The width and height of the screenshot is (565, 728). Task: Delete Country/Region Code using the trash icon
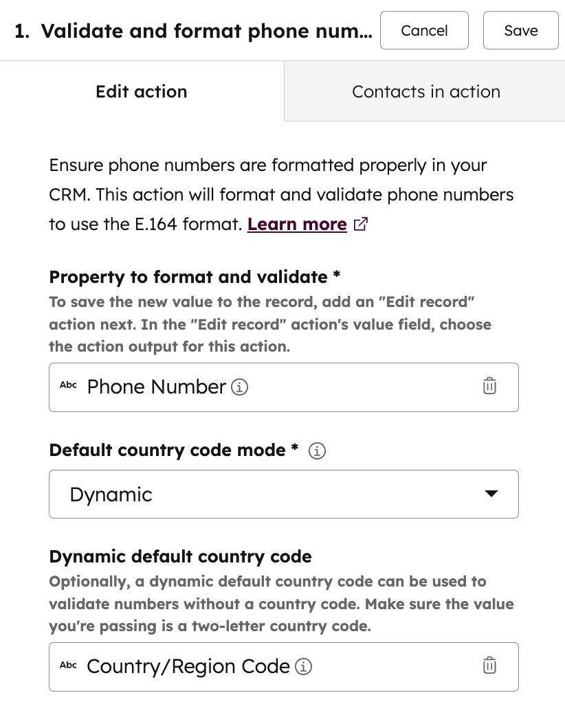489,666
